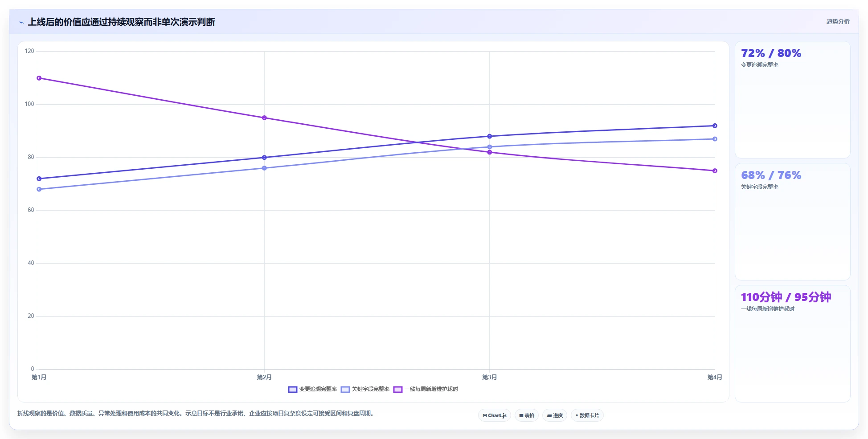
Task: Click the 第4月 x-axis label
Action: click(x=715, y=378)
